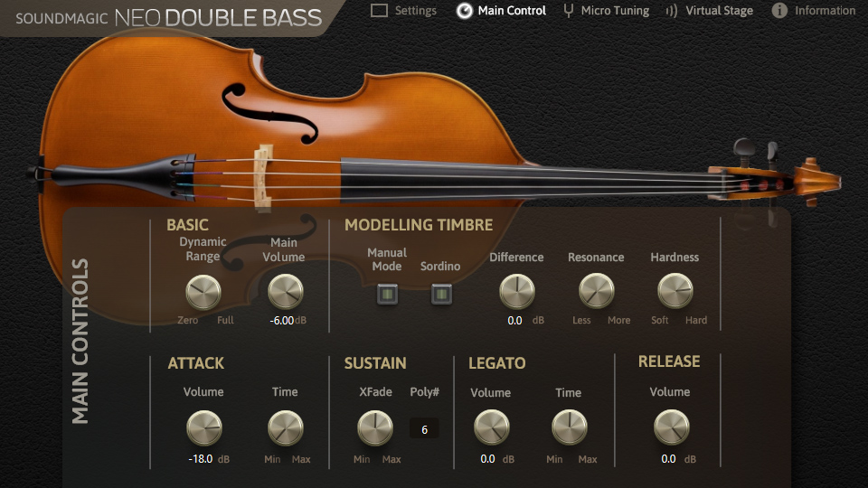Click the Main Volume knob
This screenshot has height=488, width=868.
pos(286,291)
